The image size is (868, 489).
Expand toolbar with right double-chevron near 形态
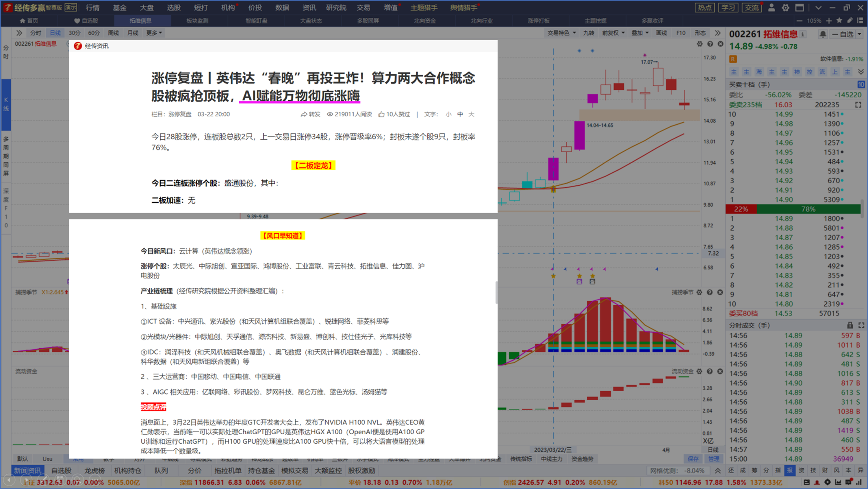(x=717, y=33)
